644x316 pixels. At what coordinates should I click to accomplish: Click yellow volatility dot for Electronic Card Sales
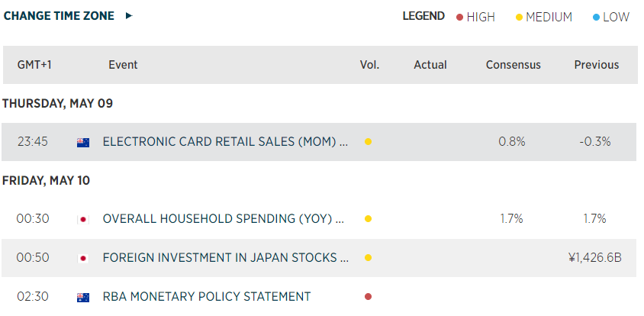point(368,142)
